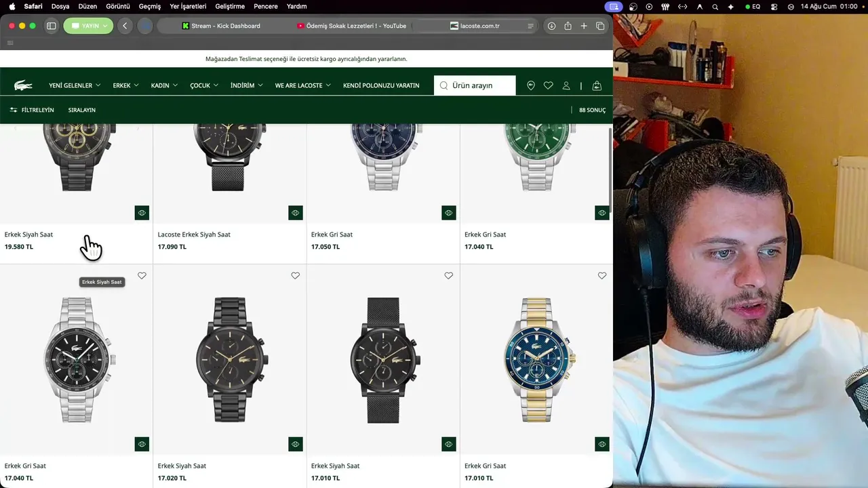Show Safari tab overview
The height and width of the screenshot is (488, 868).
pos(600,26)
